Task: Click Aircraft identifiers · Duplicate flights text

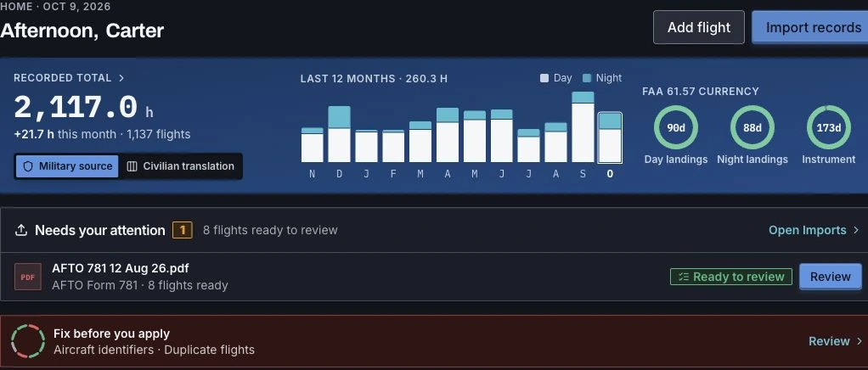Action: click(154, 350)
